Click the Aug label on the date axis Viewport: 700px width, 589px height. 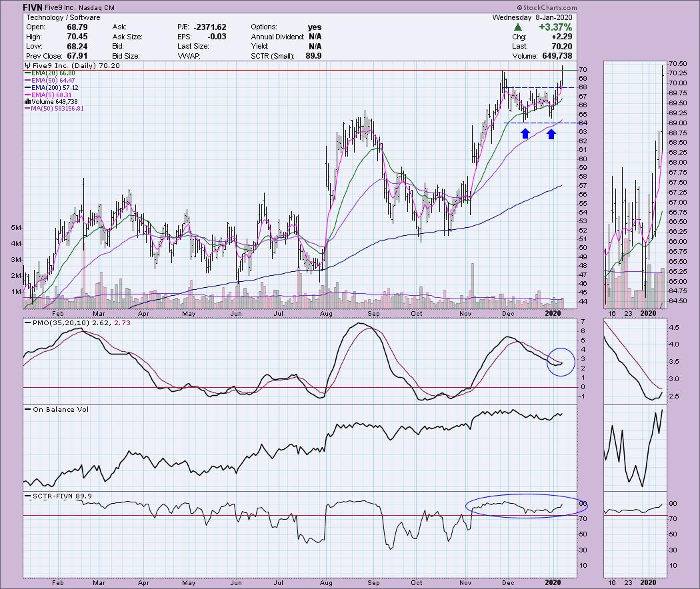pos(325,313)
